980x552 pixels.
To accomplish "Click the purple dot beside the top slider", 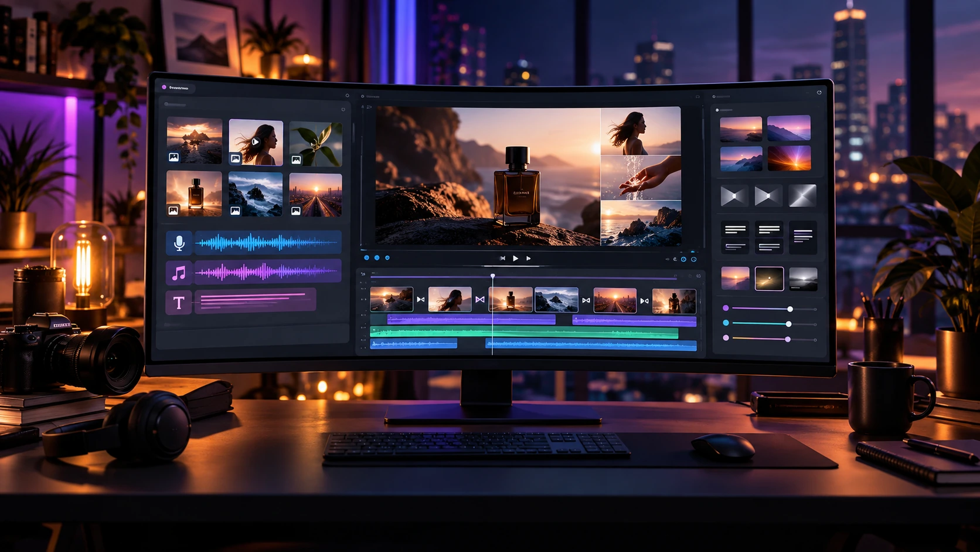I will click(726, 308).
